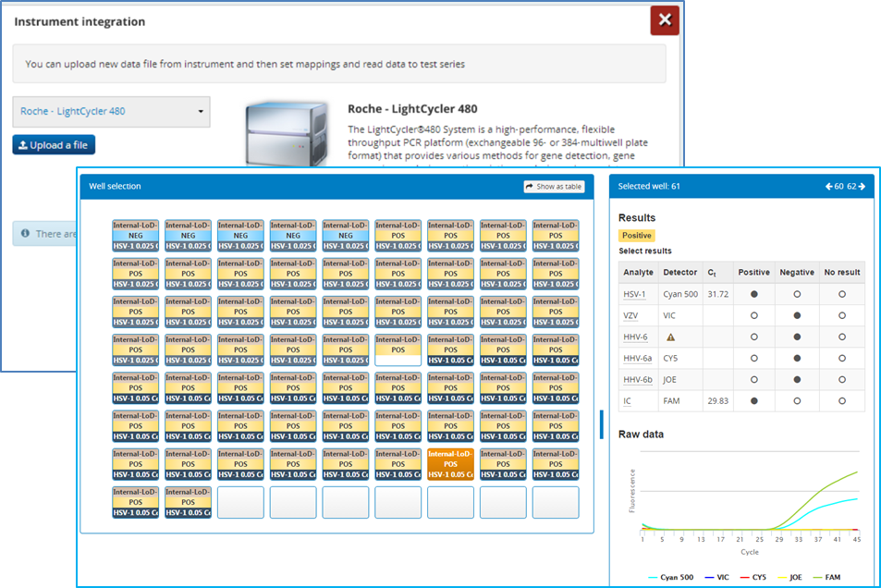Click the VZV analyte link
Viewport: 881px width, 588px height.
(x=630, y=315)
